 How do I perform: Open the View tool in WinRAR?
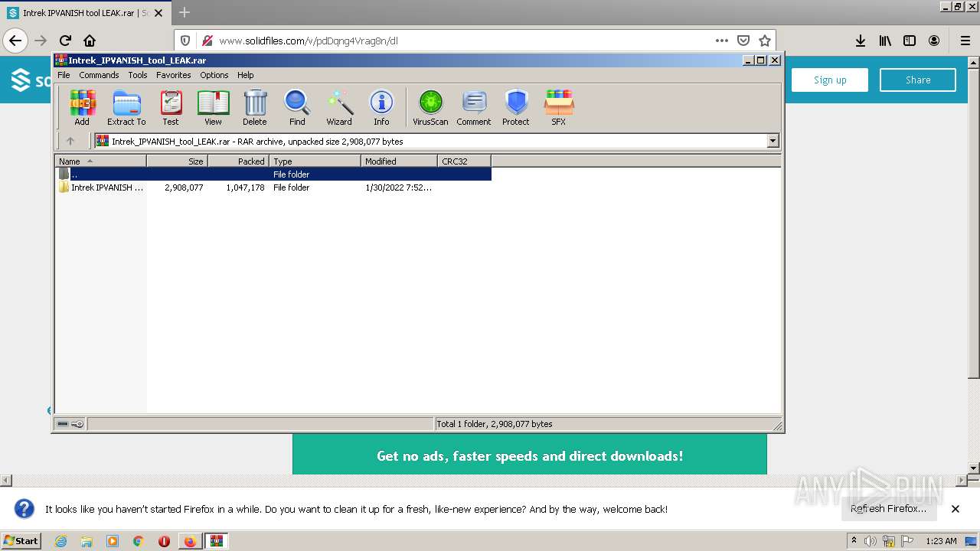[213, 107]
